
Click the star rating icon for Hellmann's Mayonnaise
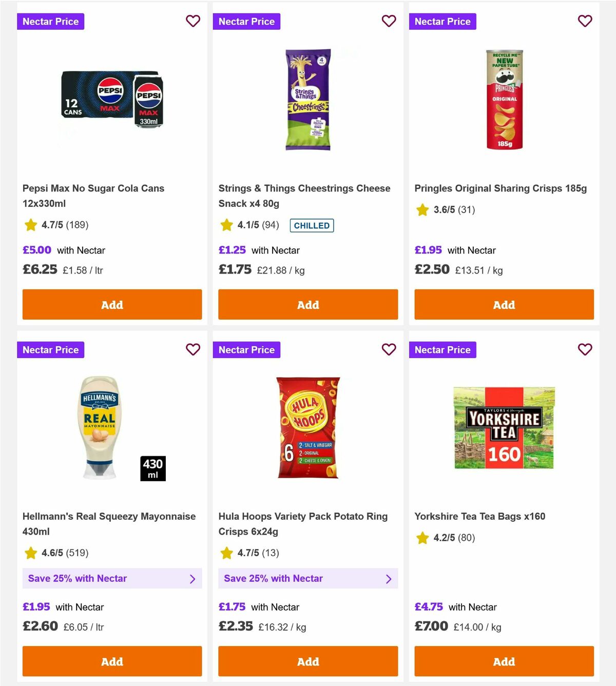(x=30, y=553)
